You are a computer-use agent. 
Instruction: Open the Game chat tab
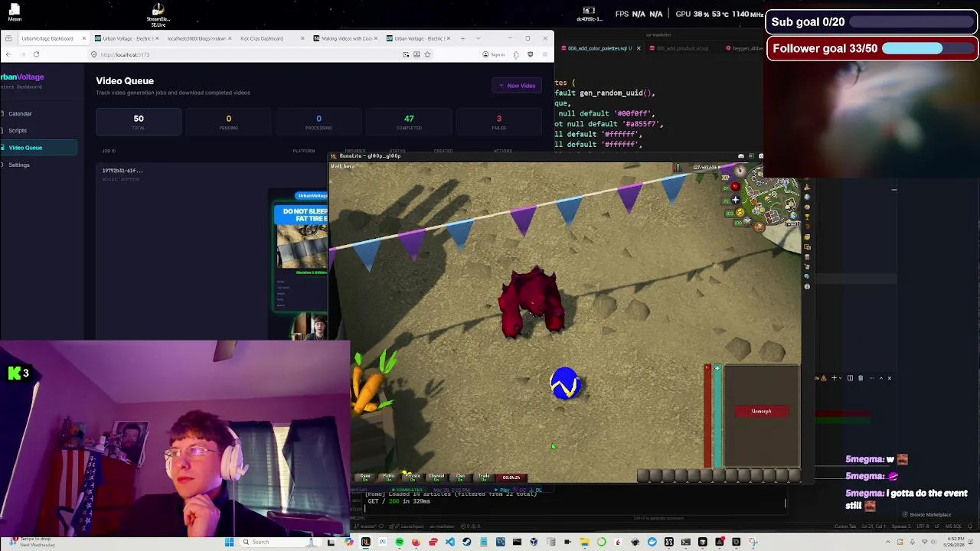[365, 477]
